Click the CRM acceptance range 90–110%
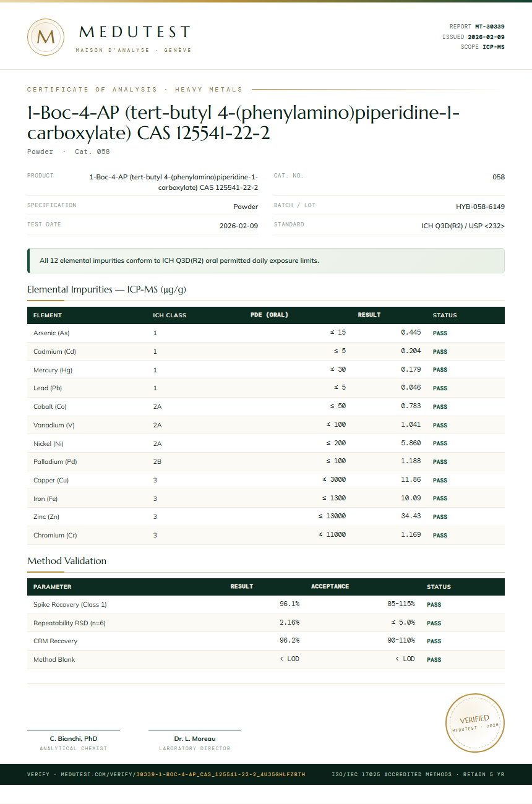This screenshot has height=804, width=532. (x=401, y=641)
